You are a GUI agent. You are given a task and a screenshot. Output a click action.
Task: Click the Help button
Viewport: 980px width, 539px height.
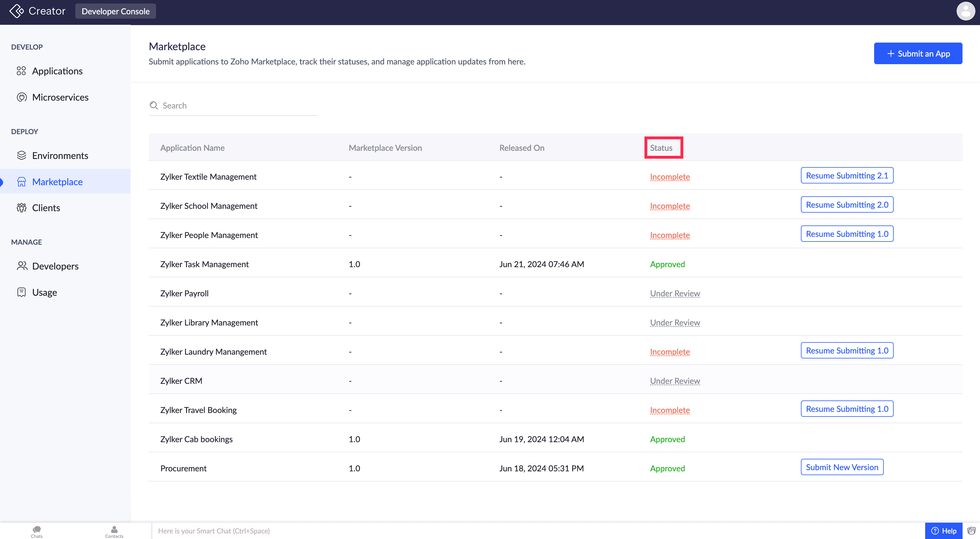coord(944,531)
